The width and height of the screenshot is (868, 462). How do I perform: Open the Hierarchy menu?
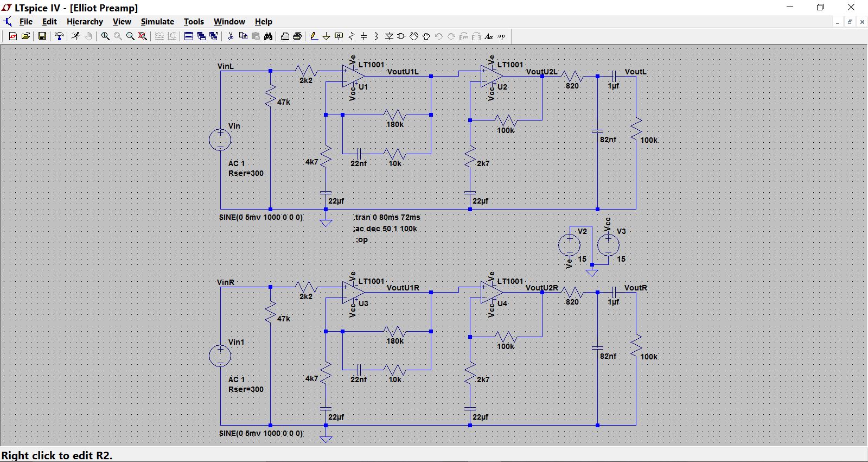(85, 22)
